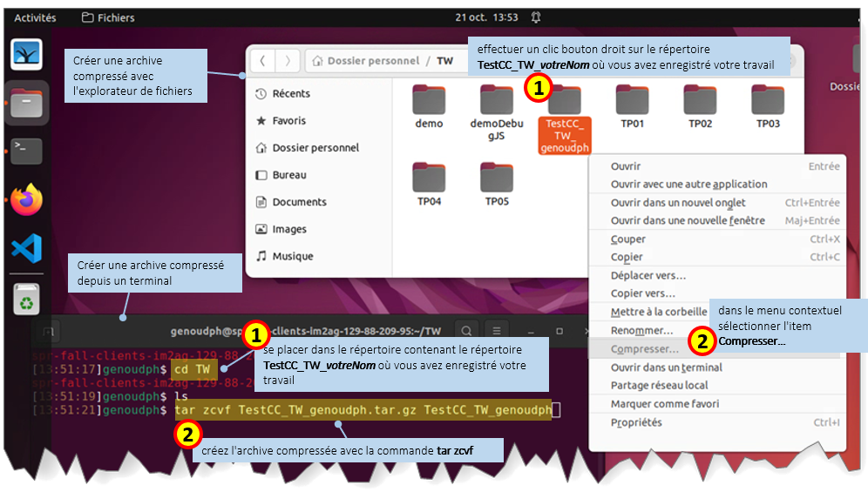Click the terminal search icon
The width and height of the screenshot is (868, 492).
[466, 331]
